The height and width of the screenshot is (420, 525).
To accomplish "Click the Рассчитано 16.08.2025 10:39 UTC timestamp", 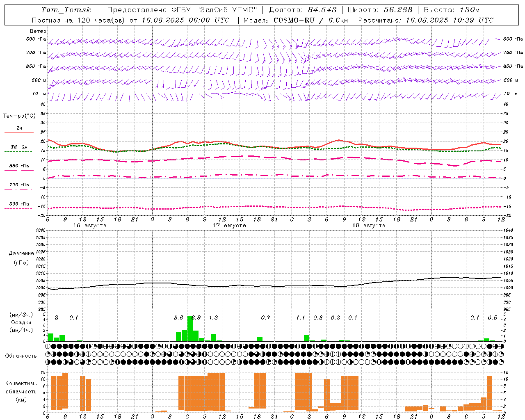I will [426, 20].
